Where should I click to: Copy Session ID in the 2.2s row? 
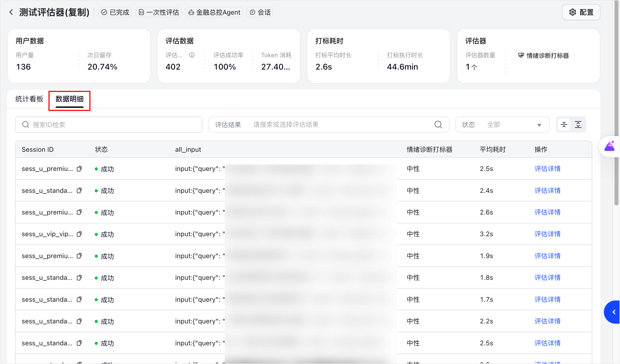[x=79, y=321]
